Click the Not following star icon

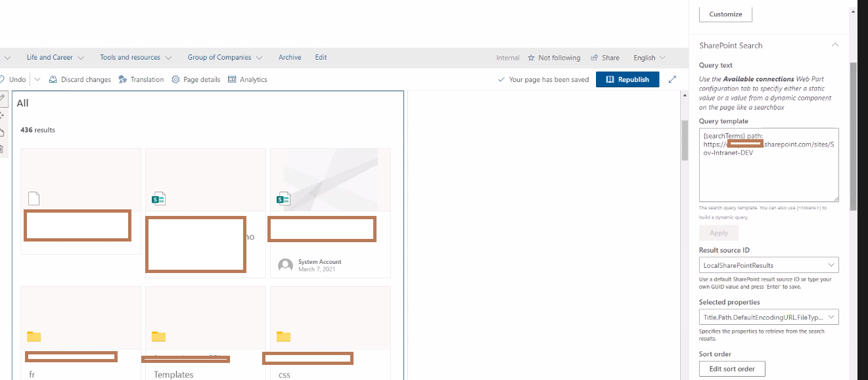pyautogui.click(x=531, y=58)
